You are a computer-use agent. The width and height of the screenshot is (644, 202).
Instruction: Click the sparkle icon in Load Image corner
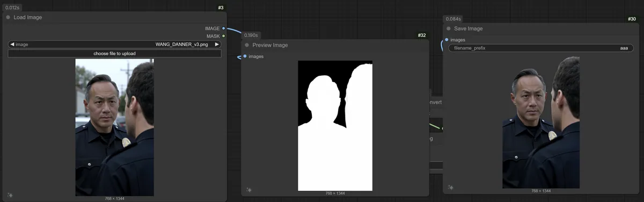point(10,196)
